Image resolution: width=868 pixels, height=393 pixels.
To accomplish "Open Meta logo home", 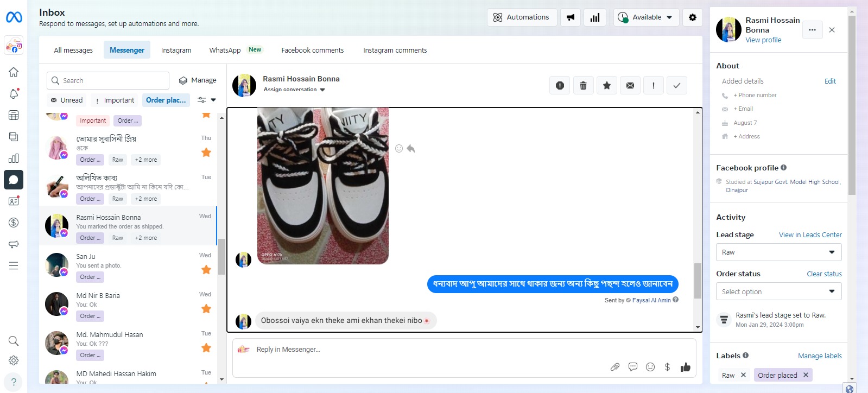I will [x=14, y=17].
